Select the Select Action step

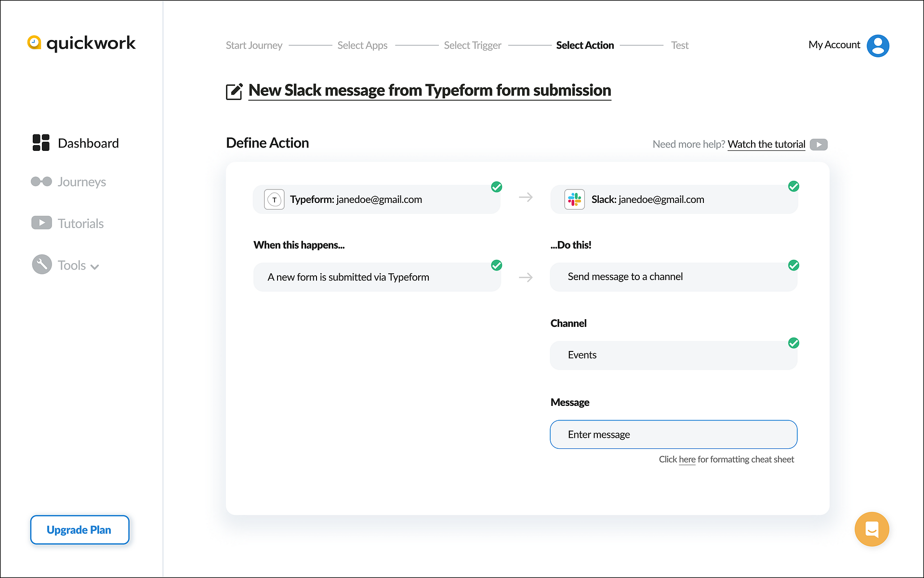pyautogui.click(x=585, y=45)
